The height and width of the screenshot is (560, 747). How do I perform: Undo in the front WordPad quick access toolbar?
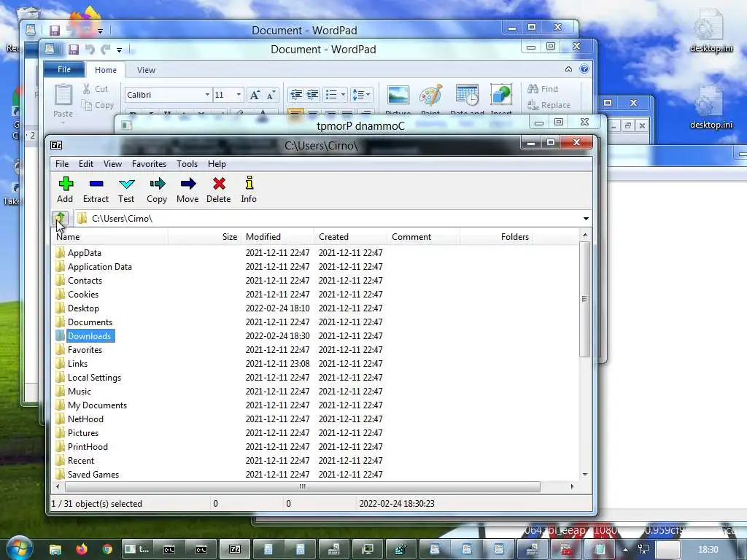[90, 49]
